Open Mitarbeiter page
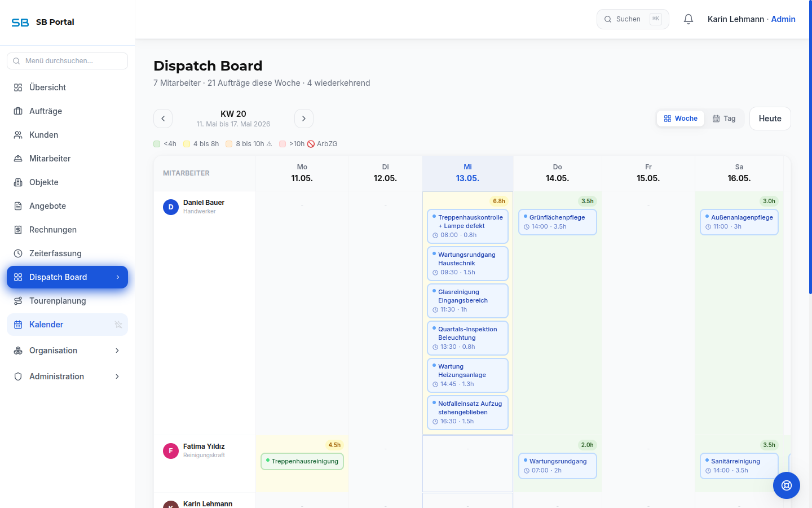 67,159
